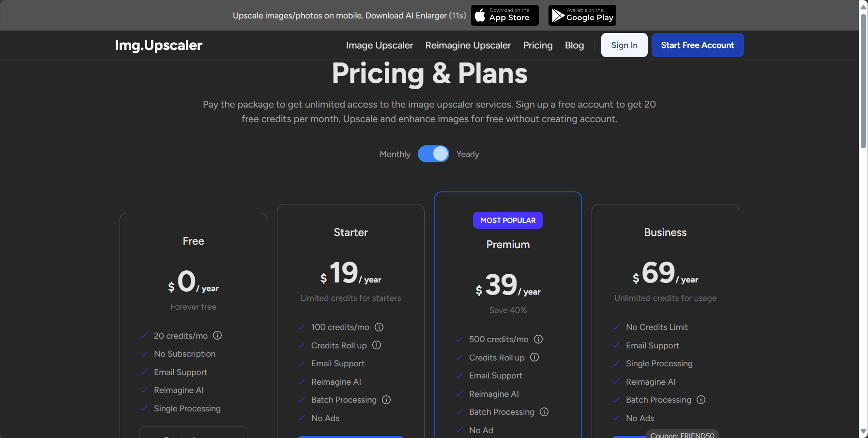Open Reimagine Upscaler menu item

468,45
